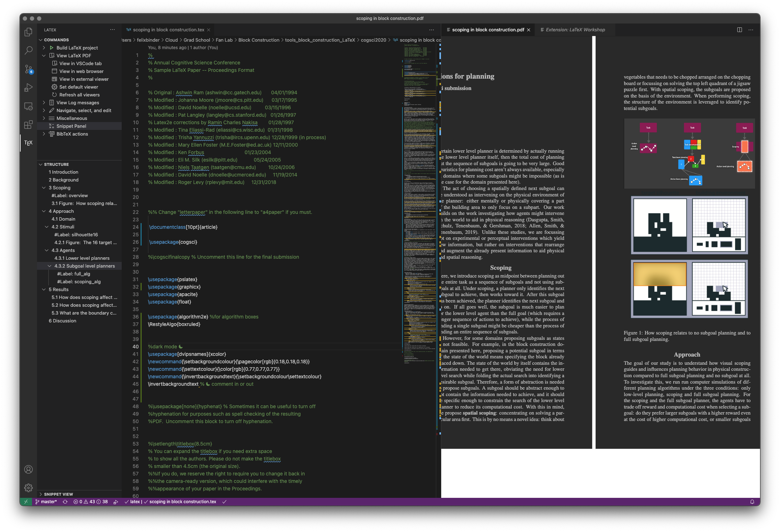
Task: Open LaTeX side panel more actions ellipsis
Action: 112,30
